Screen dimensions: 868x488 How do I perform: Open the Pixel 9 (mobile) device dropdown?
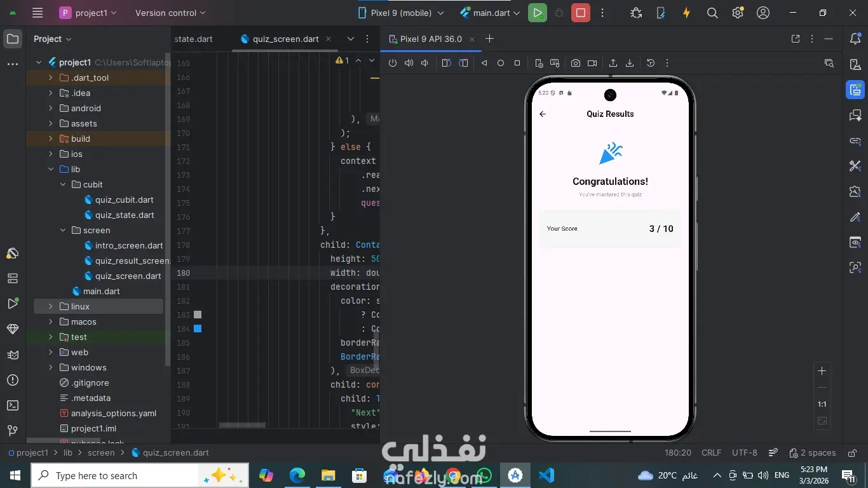(x=400, y=13)
